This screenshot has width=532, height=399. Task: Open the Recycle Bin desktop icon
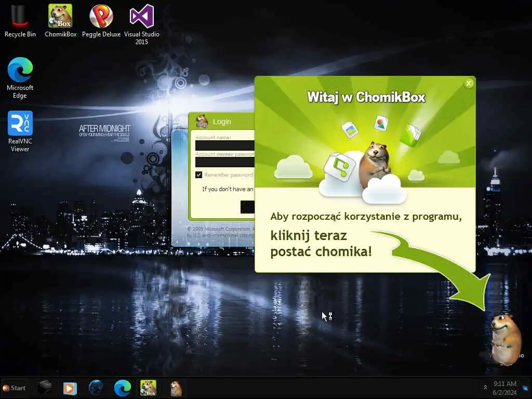(20, 20)
